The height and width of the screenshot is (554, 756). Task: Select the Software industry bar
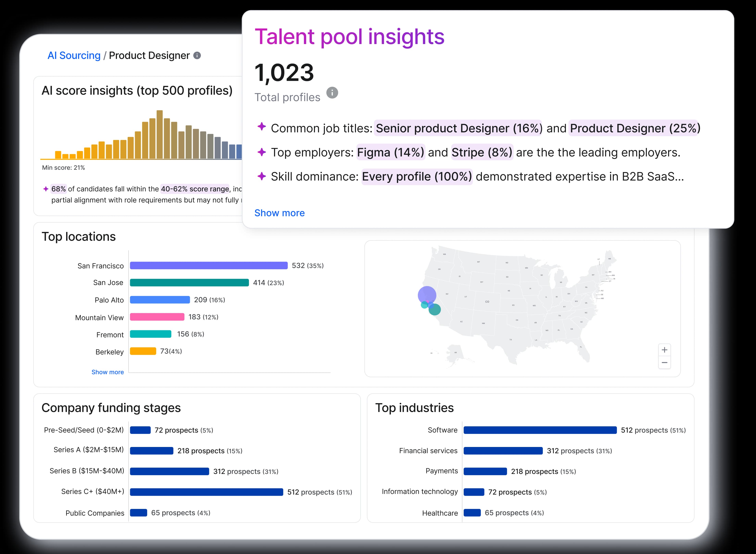pyautogui.click(x=540, y=430)
